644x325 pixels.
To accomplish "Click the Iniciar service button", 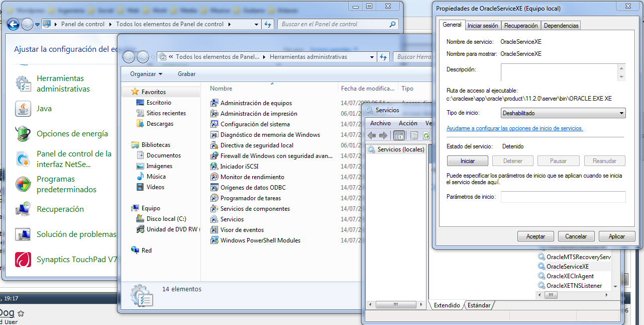I will [x=468, y=161].
